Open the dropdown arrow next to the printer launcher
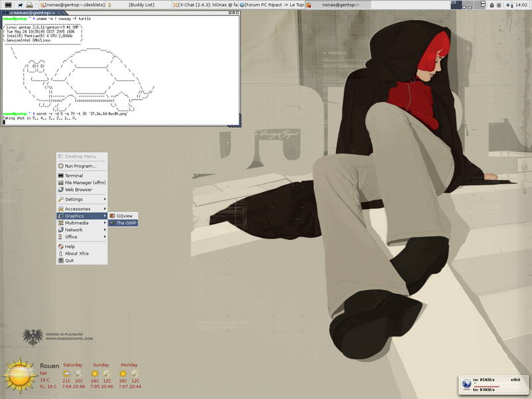The height and width of the screenshot is (399, 532). [x=36, y=5]
